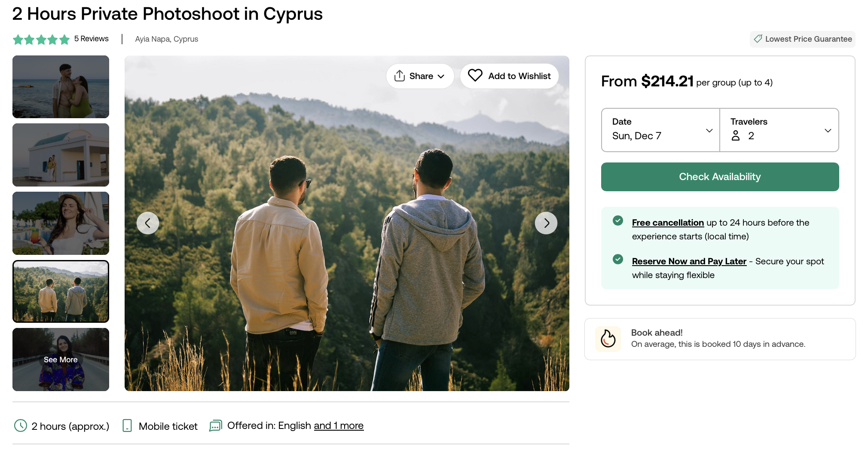Screen dimensions: 868x453
Task: Open the Free cancellation link
Action: (668, 223)
